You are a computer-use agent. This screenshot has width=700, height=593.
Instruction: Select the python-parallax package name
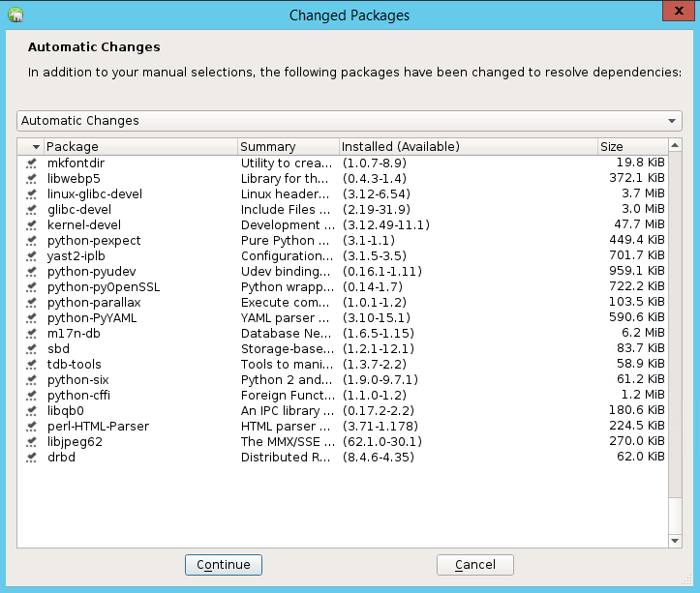(x=94, y=303)
